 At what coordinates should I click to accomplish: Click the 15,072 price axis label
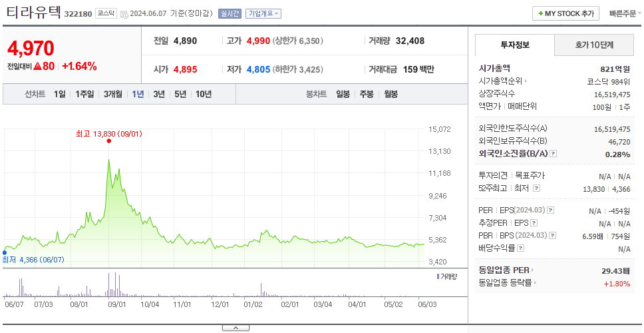(440, 129)
